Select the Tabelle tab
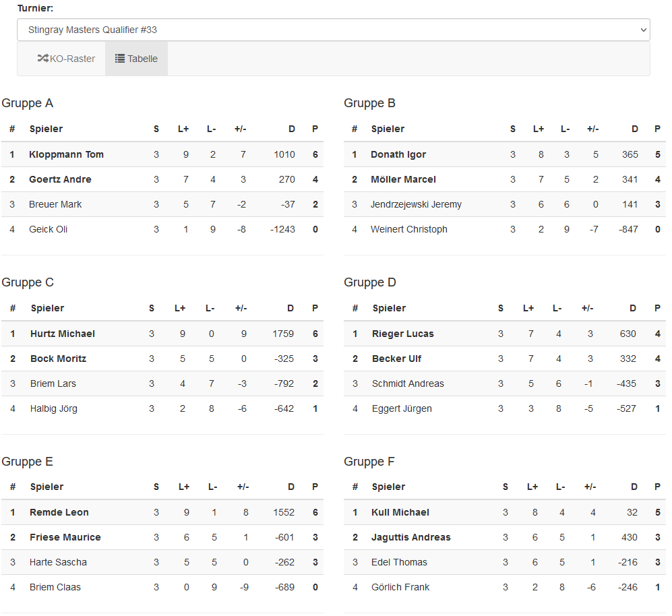 pyautogui.click(x=137, y=59)
